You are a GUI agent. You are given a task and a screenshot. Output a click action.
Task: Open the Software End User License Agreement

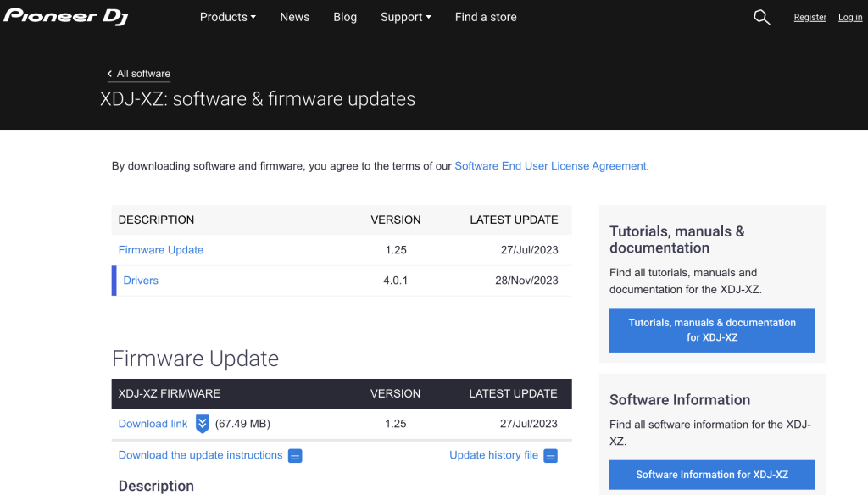(550, 165)
